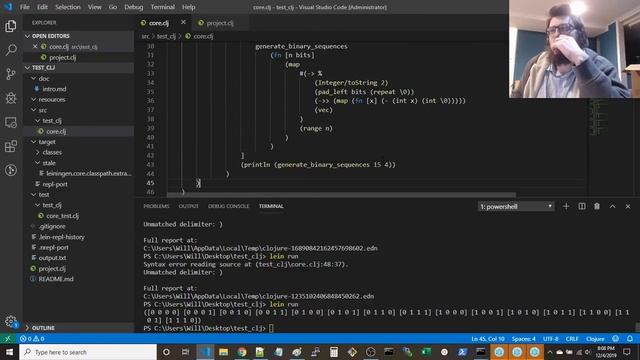The image size is (640, 360).
Task: Click the feedback smiley icon
Action: coord(616,339)
